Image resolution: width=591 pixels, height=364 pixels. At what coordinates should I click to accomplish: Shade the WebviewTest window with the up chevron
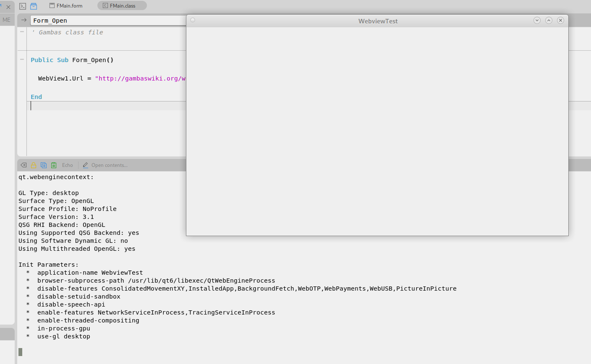pyautogui.click(x=549, y=20)
